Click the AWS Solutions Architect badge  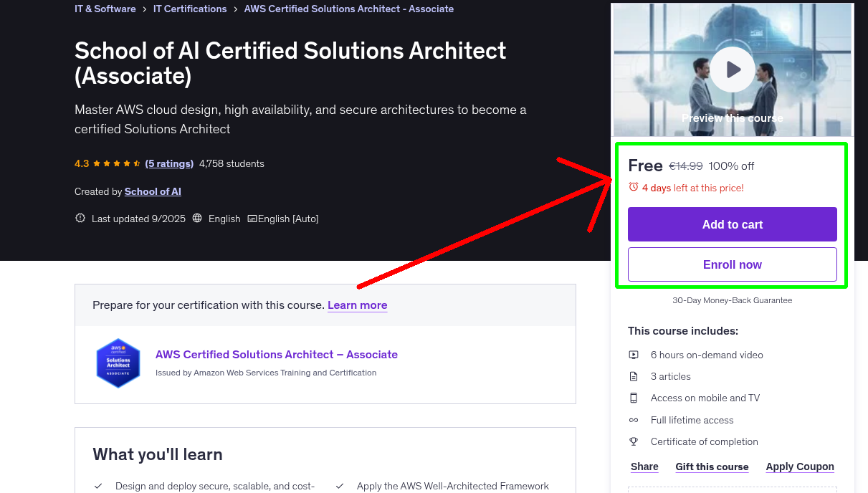[118, 363]
